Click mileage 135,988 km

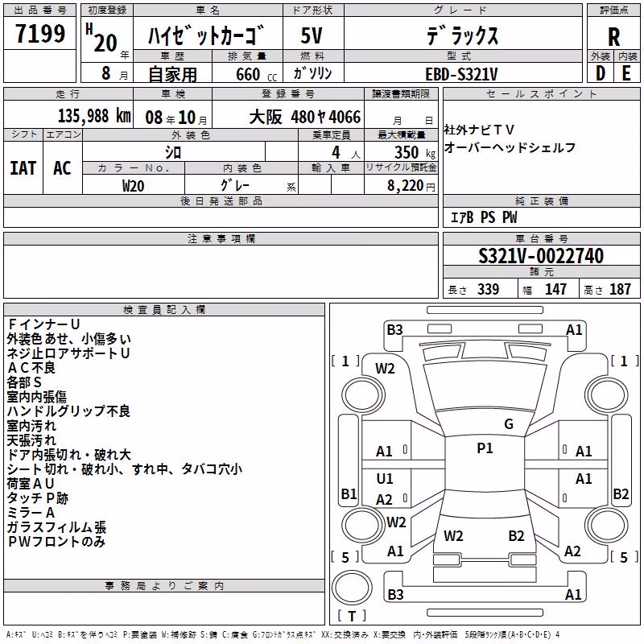94,116
